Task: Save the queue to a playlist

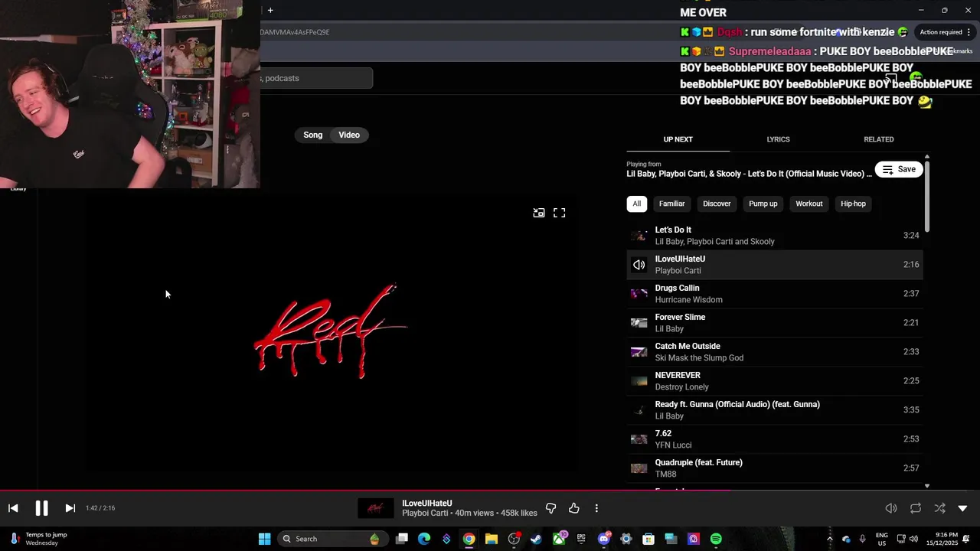Action: (899, 169)
